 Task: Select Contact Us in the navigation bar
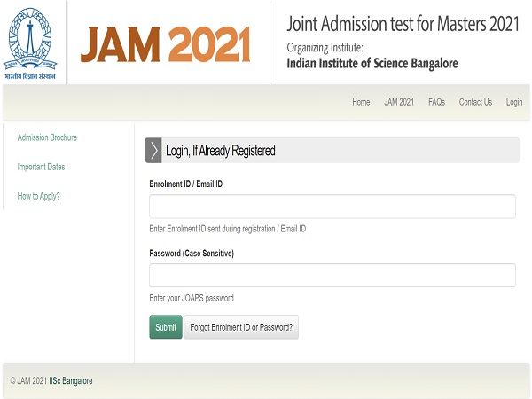[475, 102]
